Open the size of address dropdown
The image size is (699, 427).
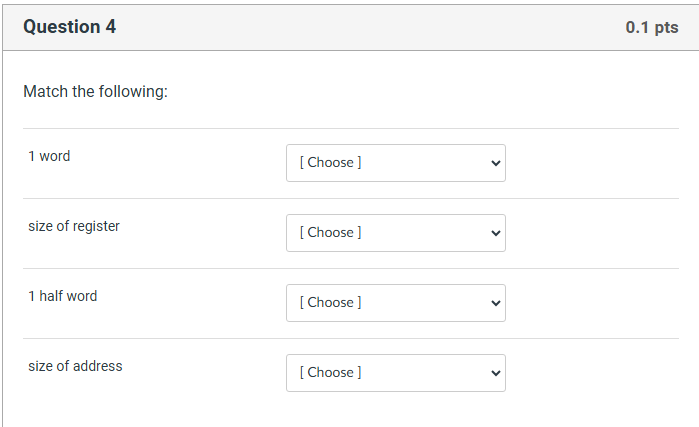[x=395, y=373]
